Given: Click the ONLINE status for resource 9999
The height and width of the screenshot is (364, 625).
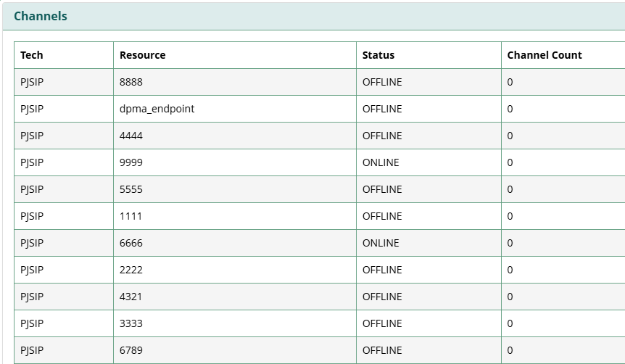Looking at the screenshot, I should 381,162.
